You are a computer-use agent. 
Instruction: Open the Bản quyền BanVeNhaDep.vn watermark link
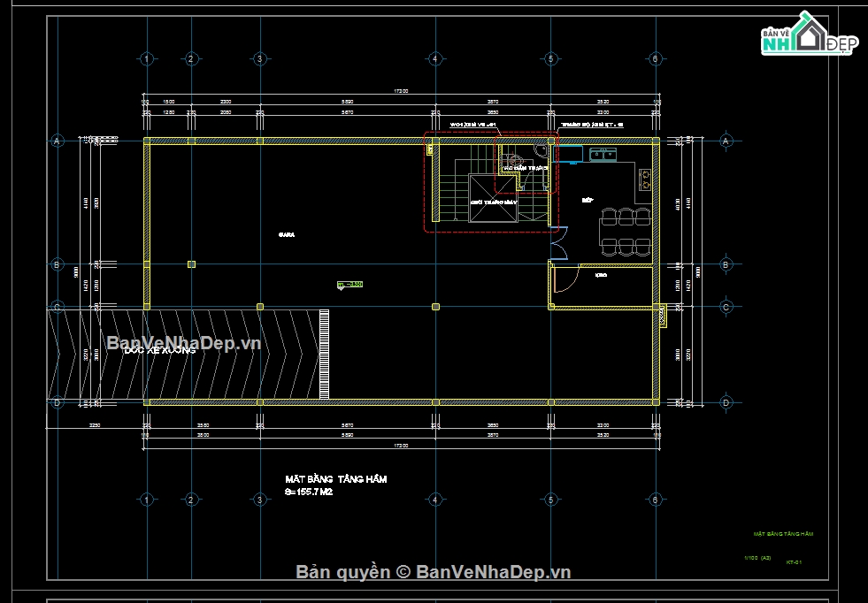tap(433, 572)
